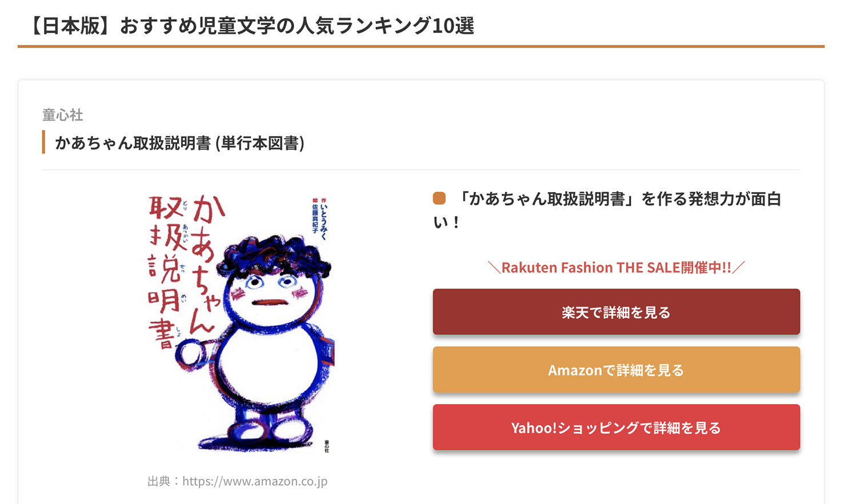
Task: Open the Amazonで詳細を見る button
Action: pos(616,370)
